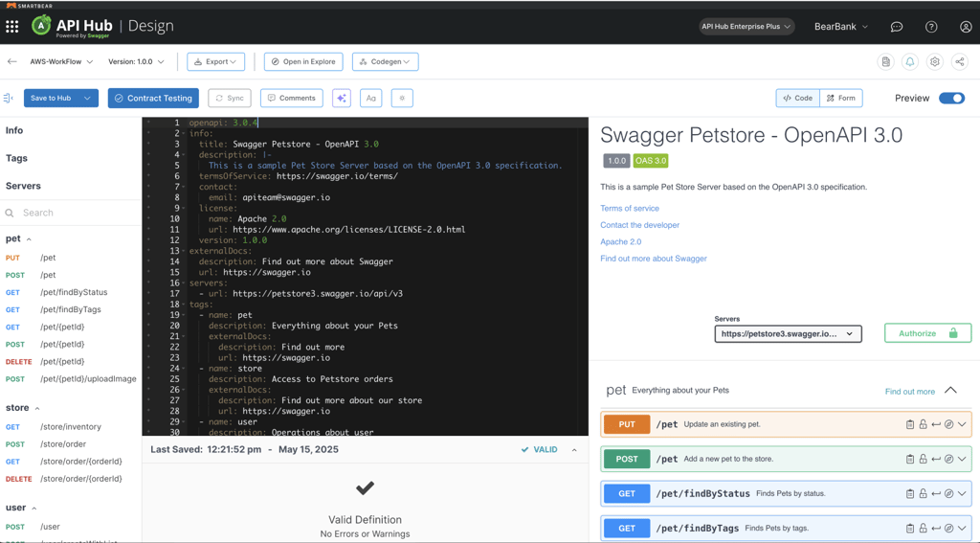The image size is (980, 543).
Task: Click compass icon on POST /pet row
Action: 948,459
